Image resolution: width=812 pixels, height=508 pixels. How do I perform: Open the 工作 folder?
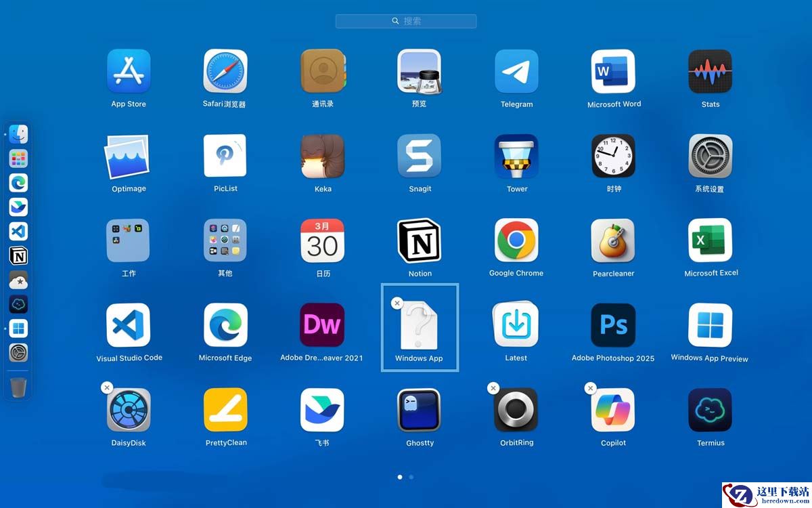tap(129, 240)
